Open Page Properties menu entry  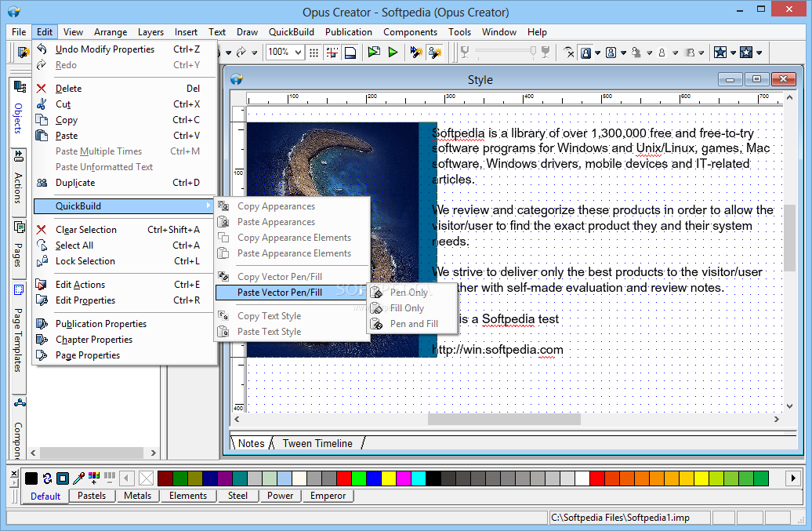[x=124, y=355]
